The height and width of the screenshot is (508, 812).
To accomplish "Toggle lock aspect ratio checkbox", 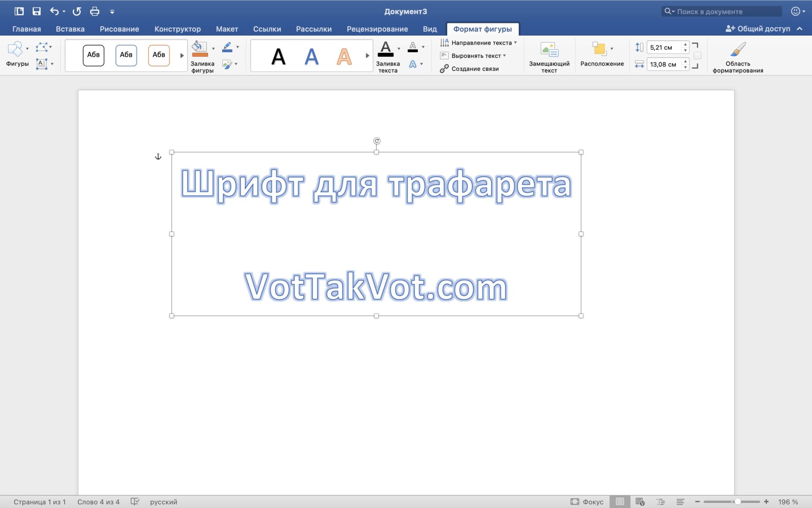I will coord(697,55).
